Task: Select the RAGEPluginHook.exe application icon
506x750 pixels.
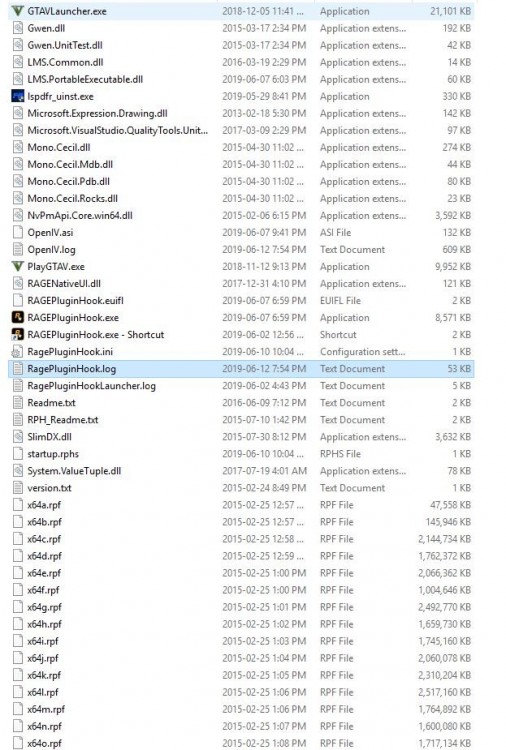Action: tap(18, 318)
